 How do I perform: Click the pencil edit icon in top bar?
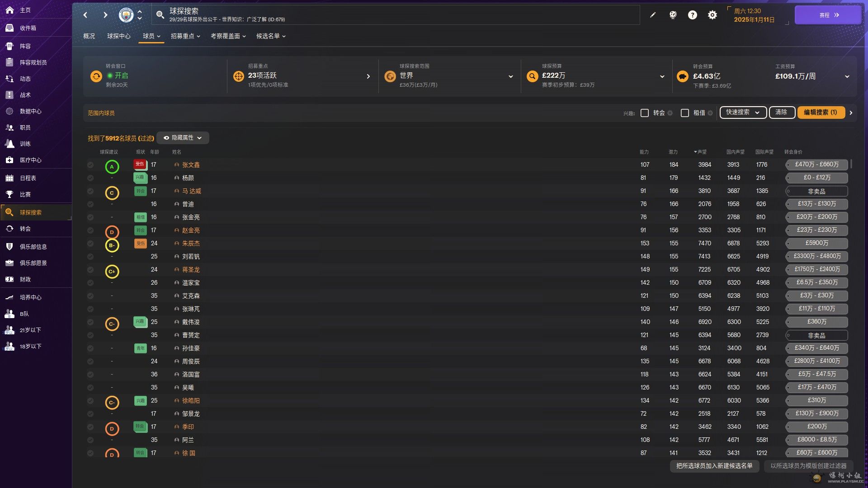(653, 15)
